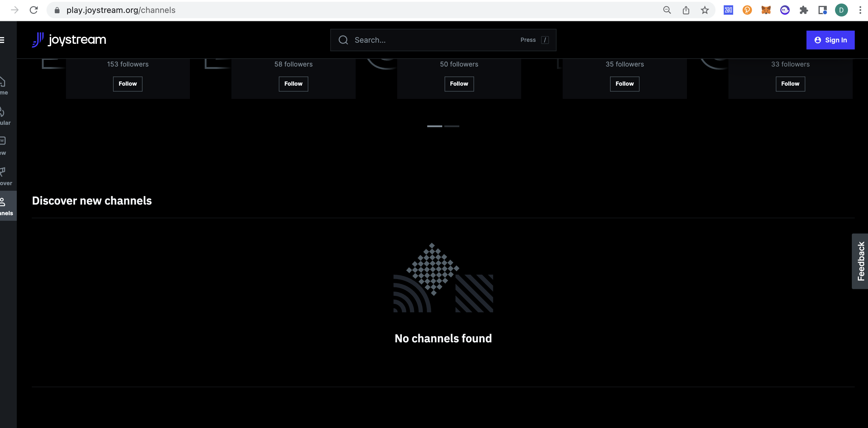The height and width of the screenshot is (428, 868).
Task: Follow the channel with 58 followers
Action: 293,84
